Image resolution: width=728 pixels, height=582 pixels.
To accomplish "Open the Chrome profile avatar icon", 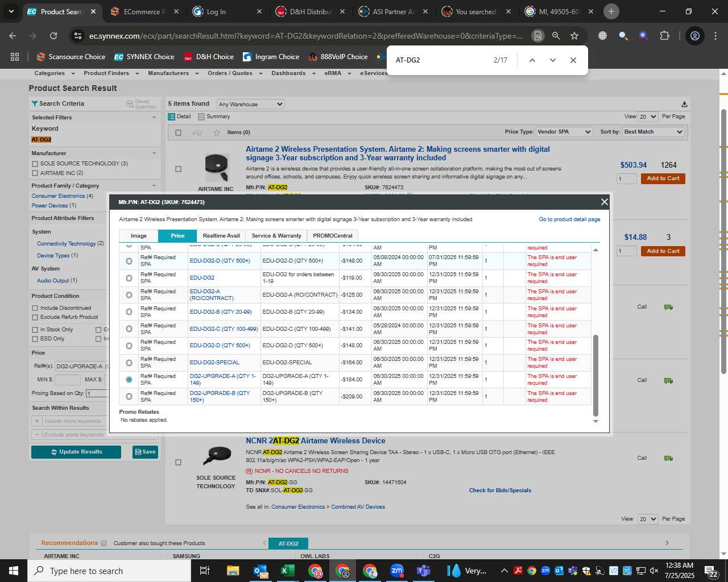I will (x=694, y=36).
